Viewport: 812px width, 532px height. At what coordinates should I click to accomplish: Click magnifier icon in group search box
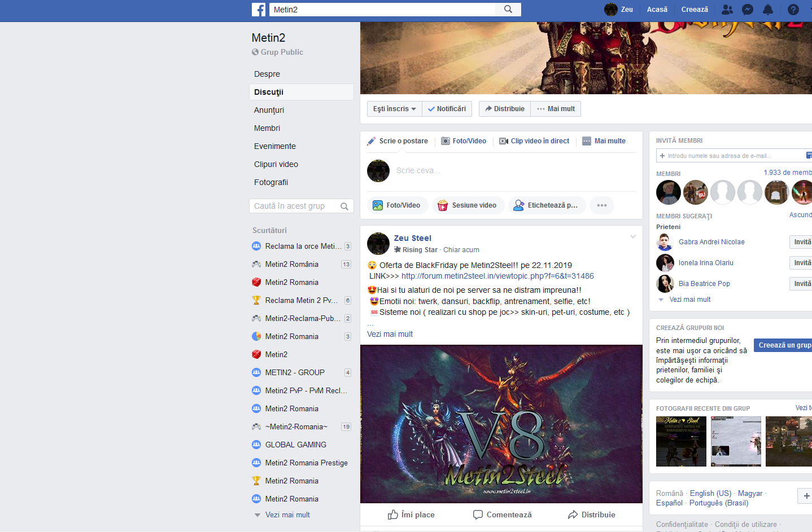point(344,206)
